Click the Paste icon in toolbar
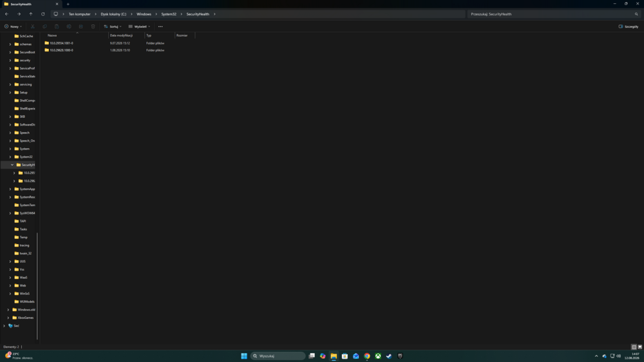 [x=57, y=26]
